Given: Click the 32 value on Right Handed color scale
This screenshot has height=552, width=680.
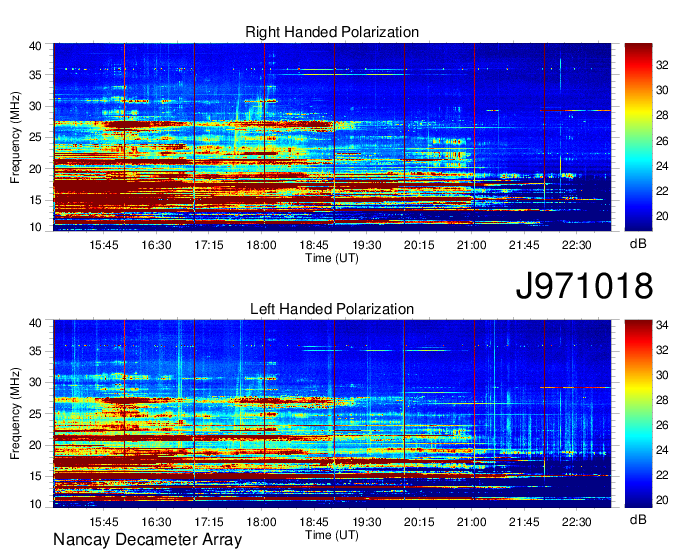Looking at the screenshot, I should pos(662,65).
